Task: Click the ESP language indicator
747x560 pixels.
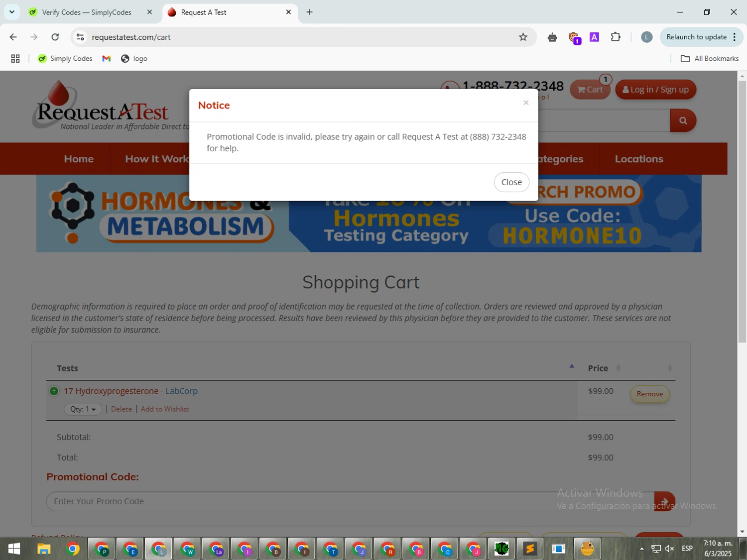Action: pyautogui.click(x=687, y=549)
